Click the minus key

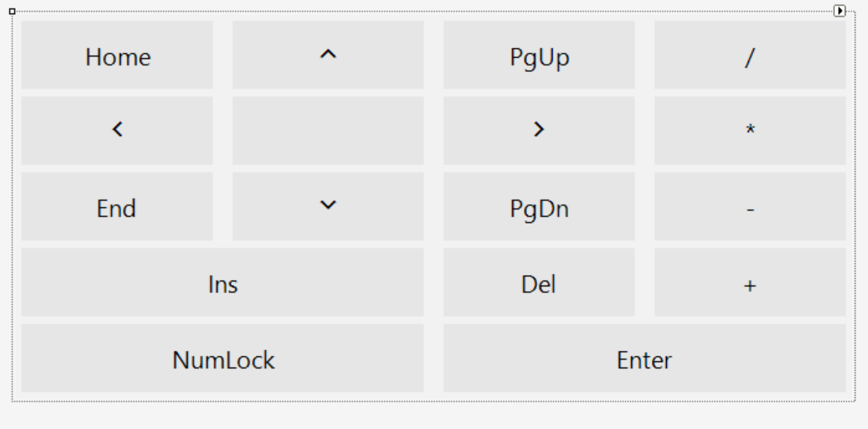point(750,206)
